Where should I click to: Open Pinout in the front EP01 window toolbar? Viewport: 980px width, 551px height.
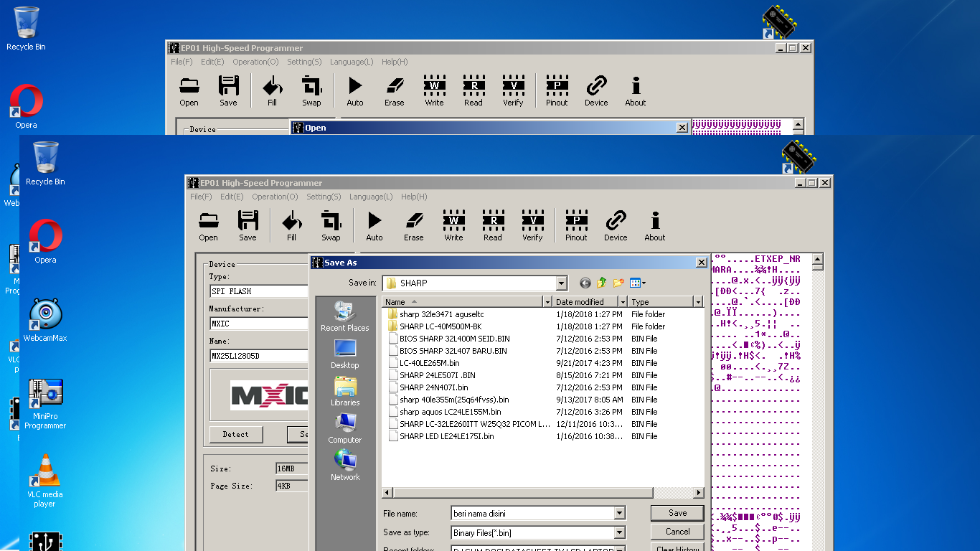tap(576, 226)
